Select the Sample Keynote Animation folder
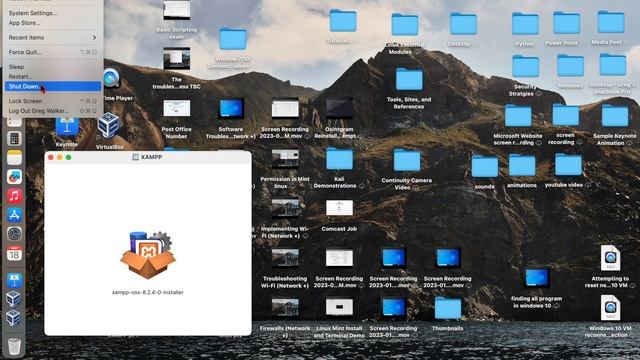Image resolution: width=640 pixels, height=360 pixels. [615, 116]
